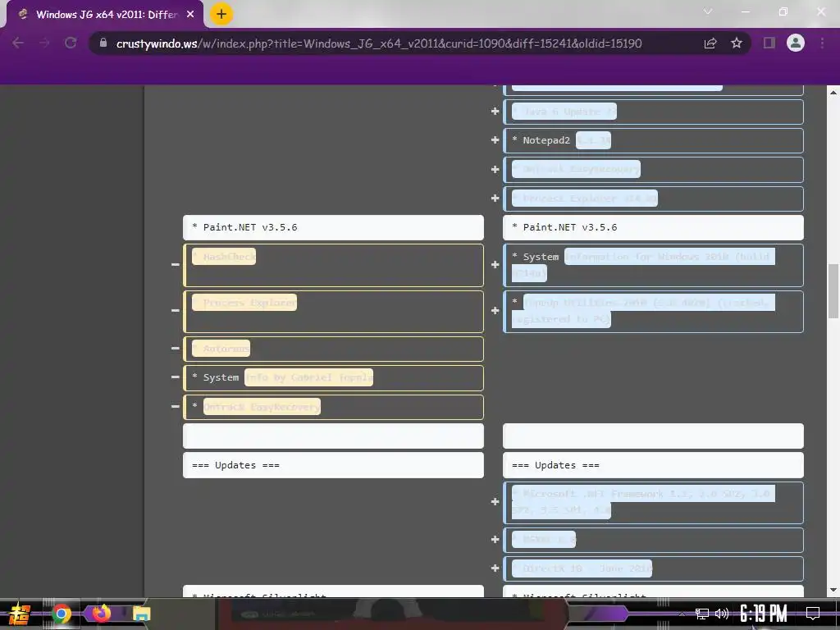Screen dimensions: 840x630
Task: Click the minus marker beside the HashCheck line
Action: coord(176,265)
